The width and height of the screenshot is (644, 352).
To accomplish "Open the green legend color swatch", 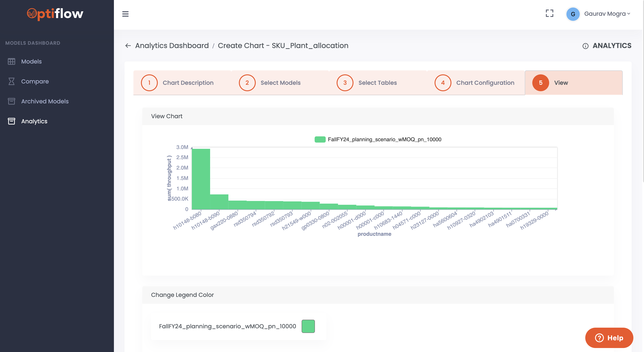I will pyautogui.click(x=308, y=326).
